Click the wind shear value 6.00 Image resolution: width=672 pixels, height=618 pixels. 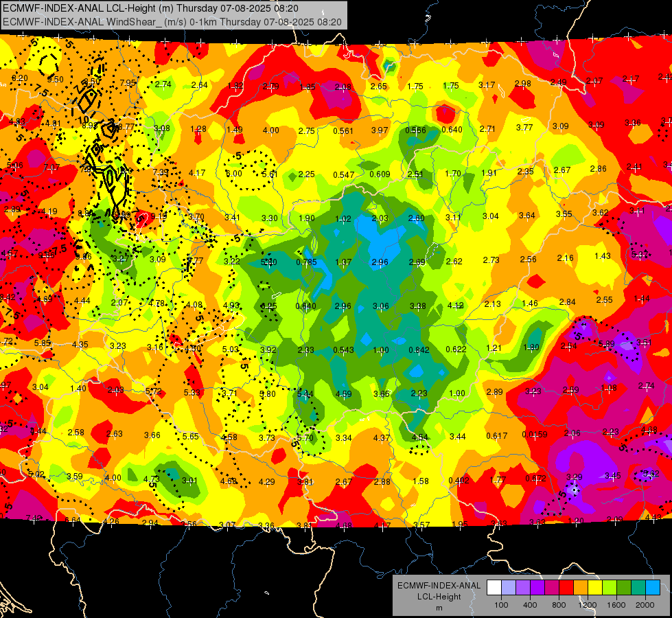[x=234, y=174]
